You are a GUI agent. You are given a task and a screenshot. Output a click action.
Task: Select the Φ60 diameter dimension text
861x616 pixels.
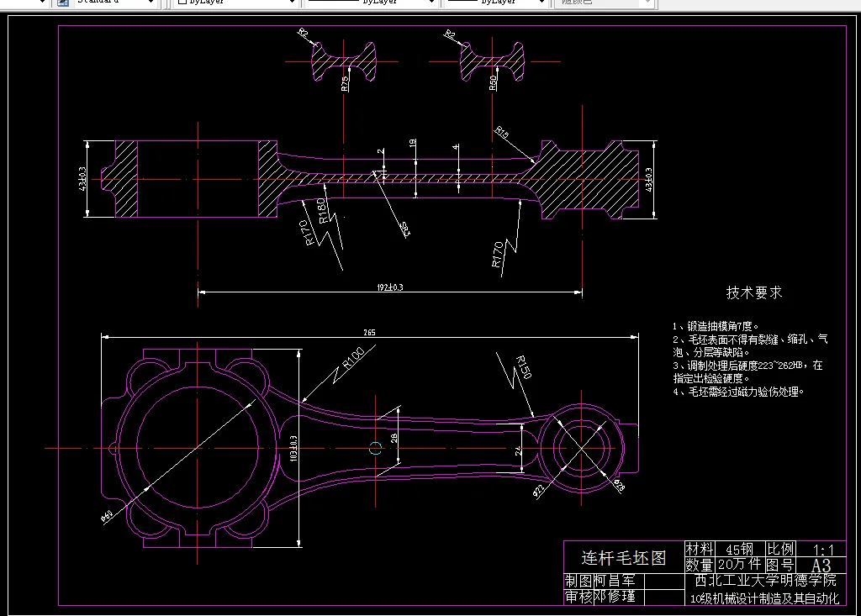[107, 516]
